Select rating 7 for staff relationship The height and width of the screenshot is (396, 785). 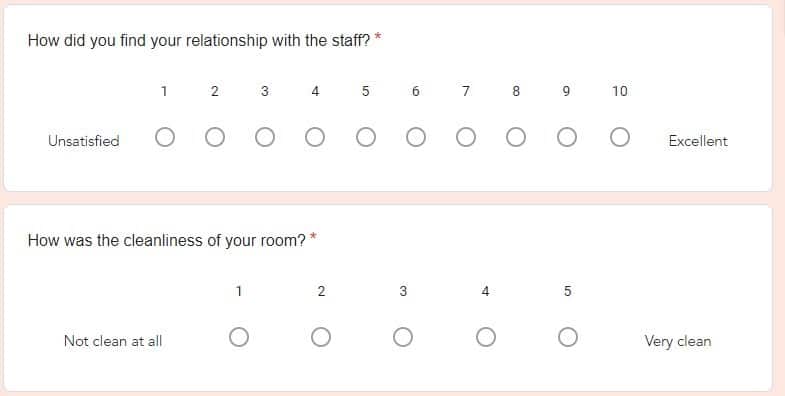tap(466, 137)
